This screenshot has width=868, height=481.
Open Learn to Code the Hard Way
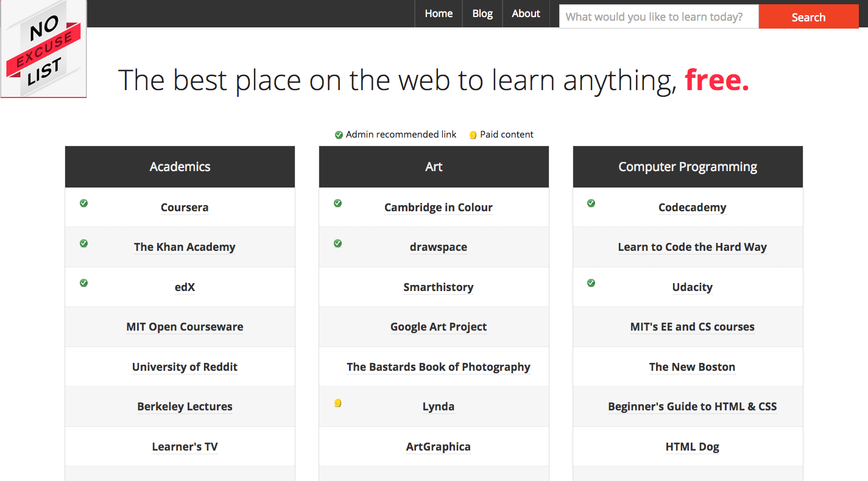(x=692, y=247)
